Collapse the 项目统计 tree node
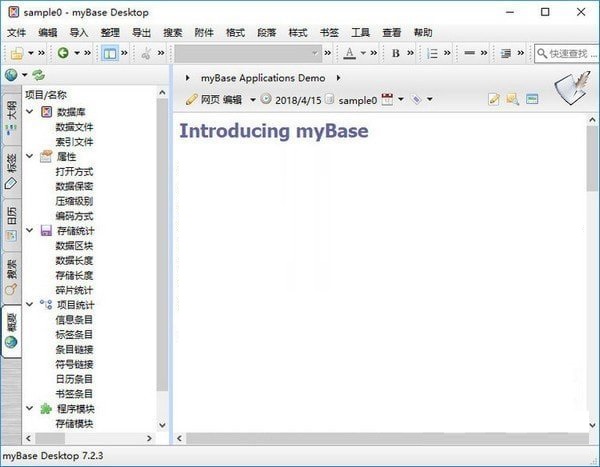 pyautogui.click(x=29, y=305)
